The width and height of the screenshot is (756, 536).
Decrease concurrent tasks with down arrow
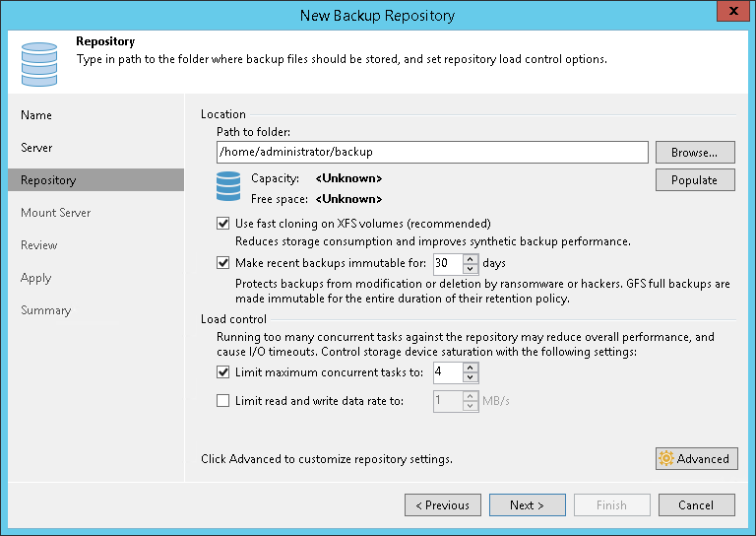click(471, 377)
